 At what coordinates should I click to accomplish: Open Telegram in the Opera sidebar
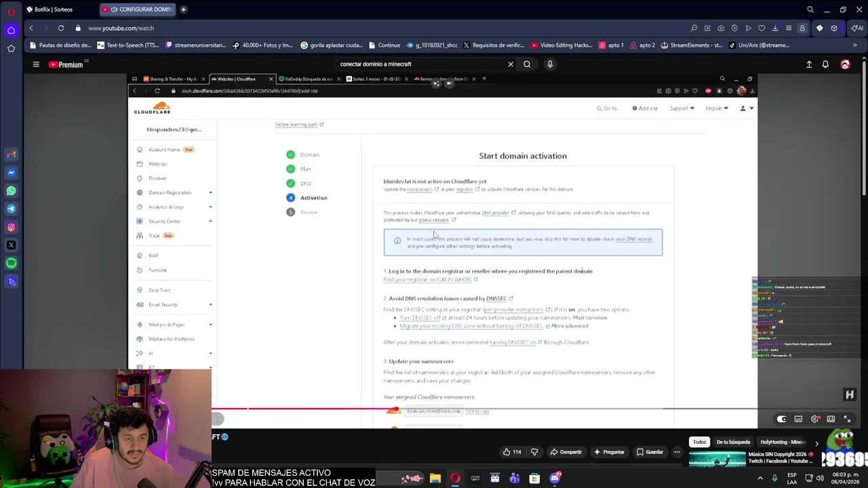point(11,209)
